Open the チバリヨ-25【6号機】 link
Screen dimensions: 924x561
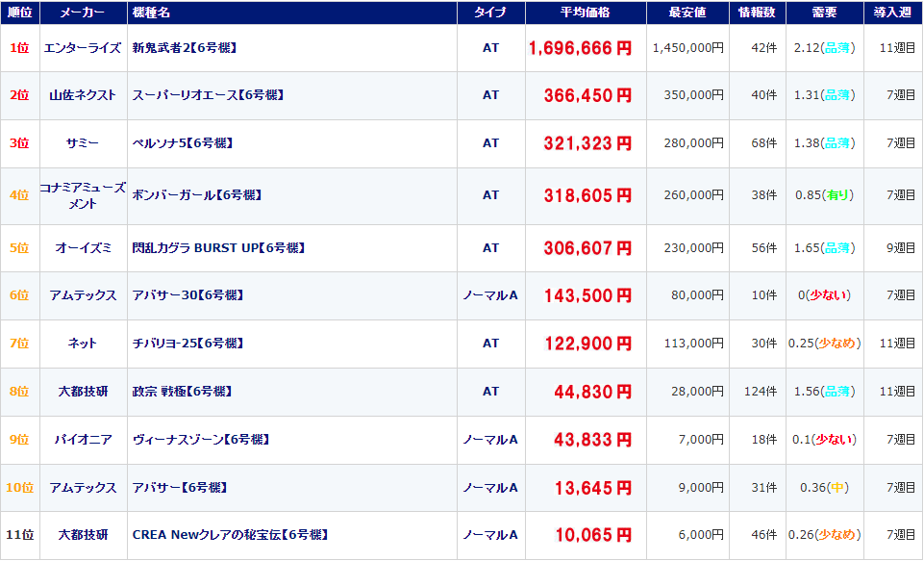click(x=188, y=343)
